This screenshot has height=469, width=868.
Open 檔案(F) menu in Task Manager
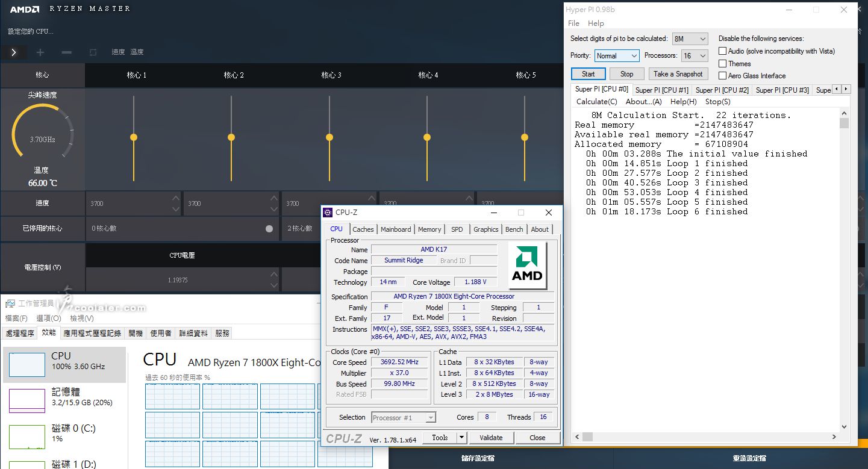click(x=16, y=318)
